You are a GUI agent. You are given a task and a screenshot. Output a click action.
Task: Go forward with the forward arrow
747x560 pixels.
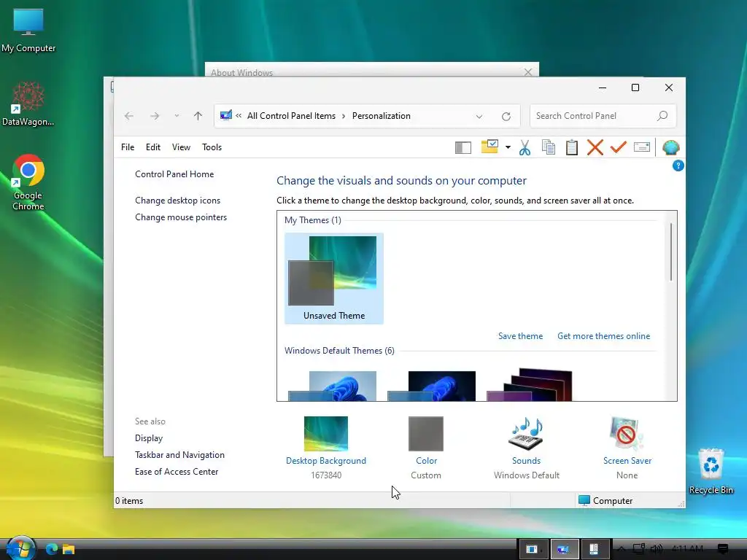point(155,116)
